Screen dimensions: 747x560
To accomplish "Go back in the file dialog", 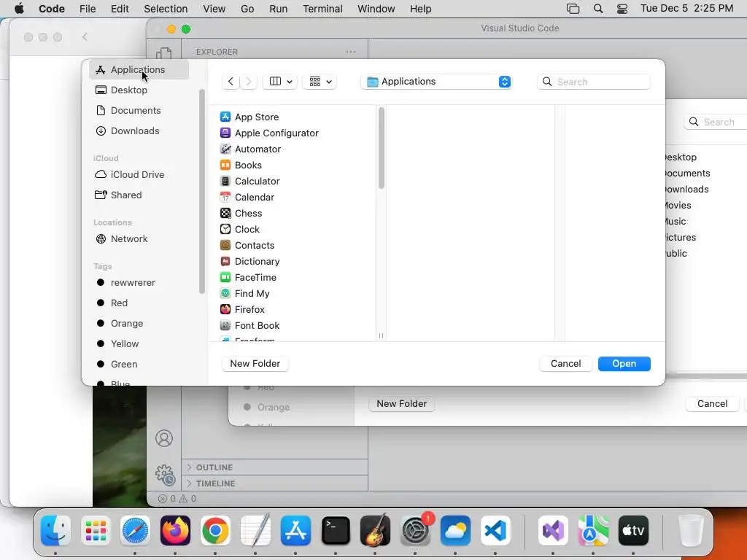I will pyautogui.click(x=231, y=82).
